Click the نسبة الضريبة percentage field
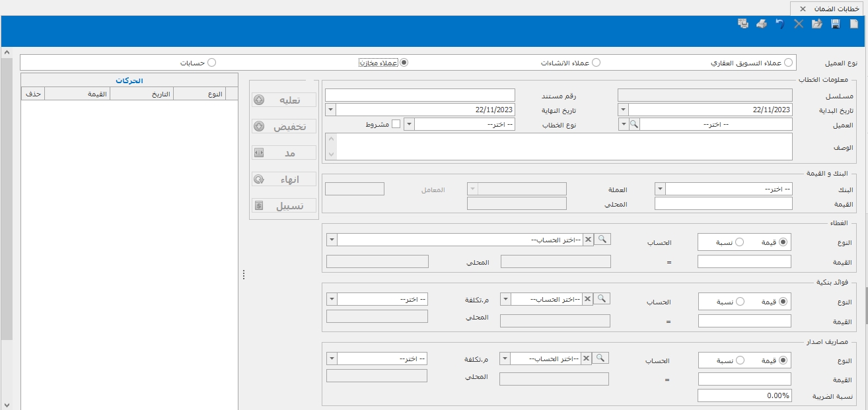 [744, 395]
